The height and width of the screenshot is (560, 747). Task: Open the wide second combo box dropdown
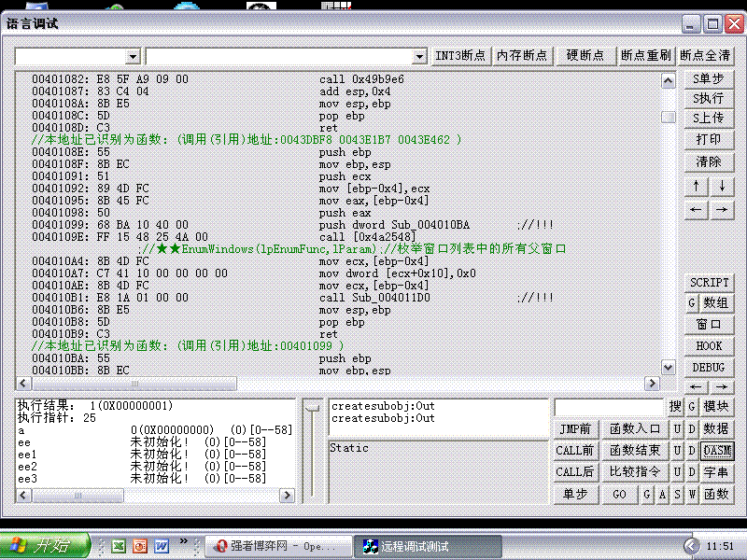click(x=419, y=57)
